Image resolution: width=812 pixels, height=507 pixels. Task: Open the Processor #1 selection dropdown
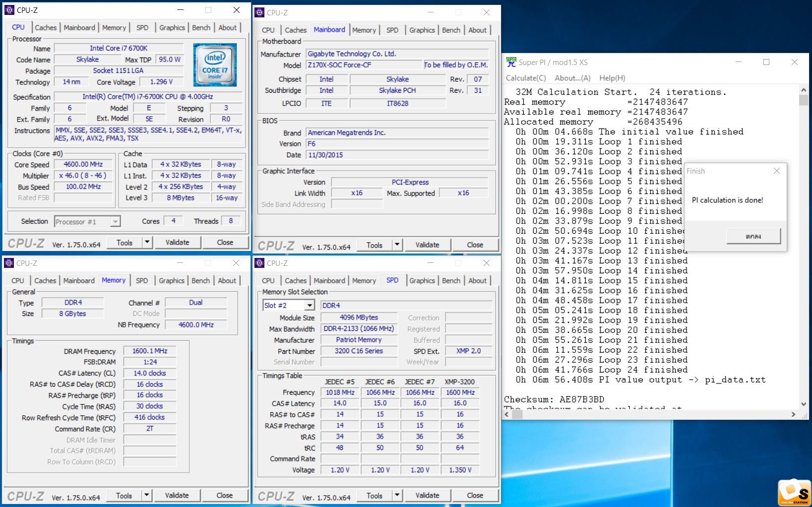pyautogui.click(x=115, y=222)
